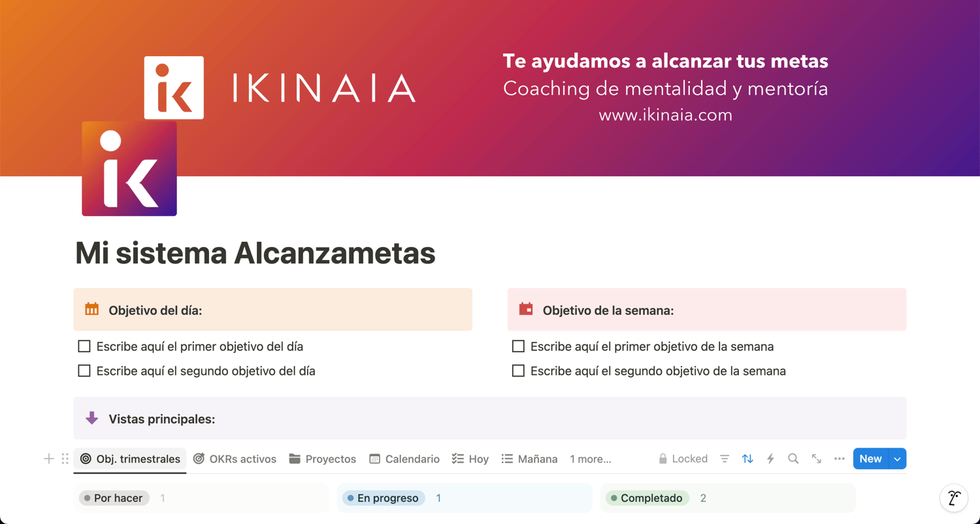
Task: Show hidden views via 1 more…
Action: pyautogui.click(x=591, y=459)
